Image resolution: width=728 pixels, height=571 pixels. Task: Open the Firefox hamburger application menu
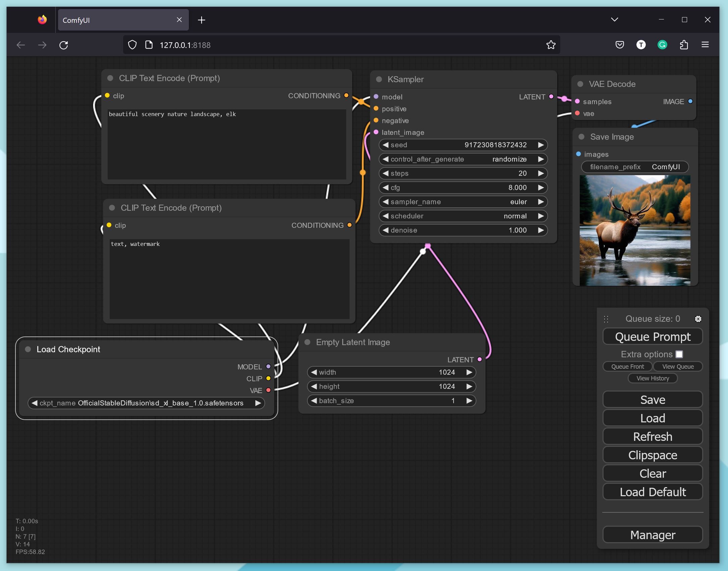point(705,45)
